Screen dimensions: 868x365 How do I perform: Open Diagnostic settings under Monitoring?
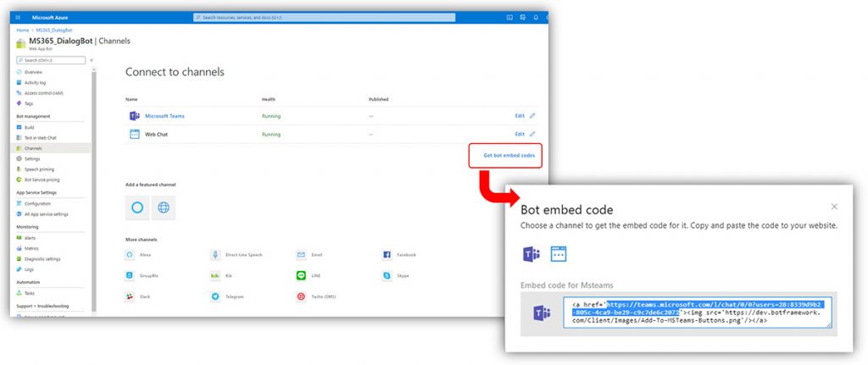point(42,258)
